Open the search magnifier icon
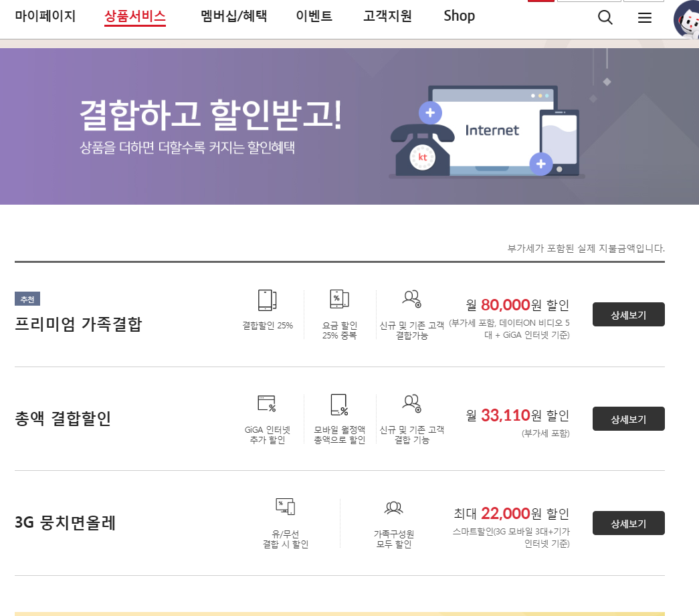 tap(605, 18)
